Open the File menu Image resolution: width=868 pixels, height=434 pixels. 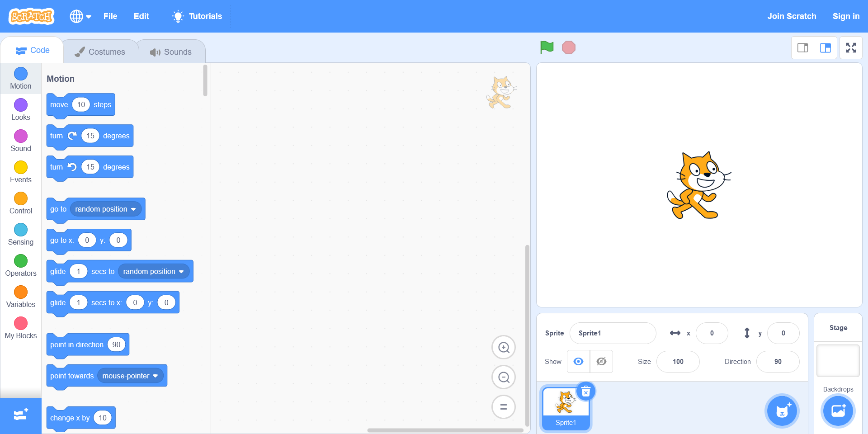(x=110, y=16)
